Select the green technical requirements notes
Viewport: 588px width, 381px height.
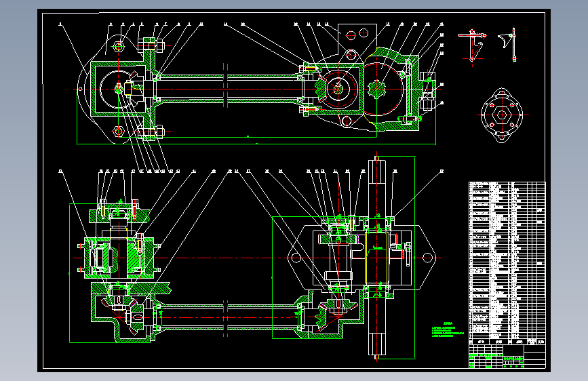pyautogui.click(x=448, y=329)
